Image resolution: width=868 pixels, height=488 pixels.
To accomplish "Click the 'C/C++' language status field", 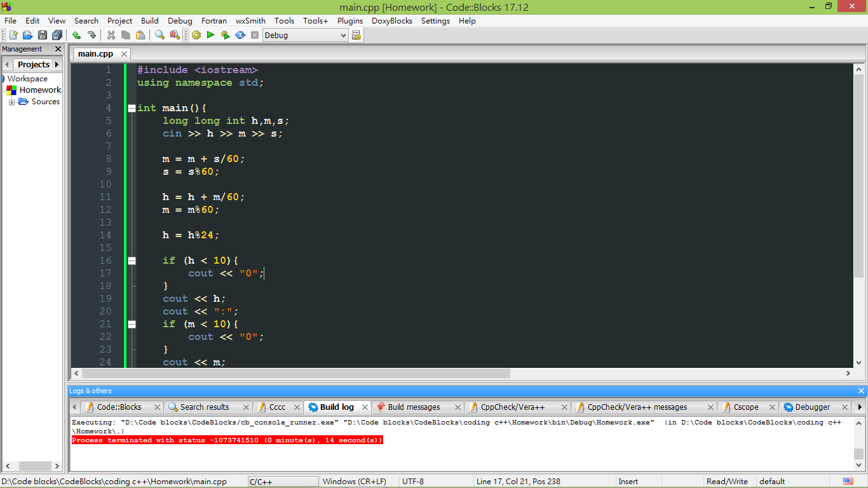I will (x=283, y=482).
